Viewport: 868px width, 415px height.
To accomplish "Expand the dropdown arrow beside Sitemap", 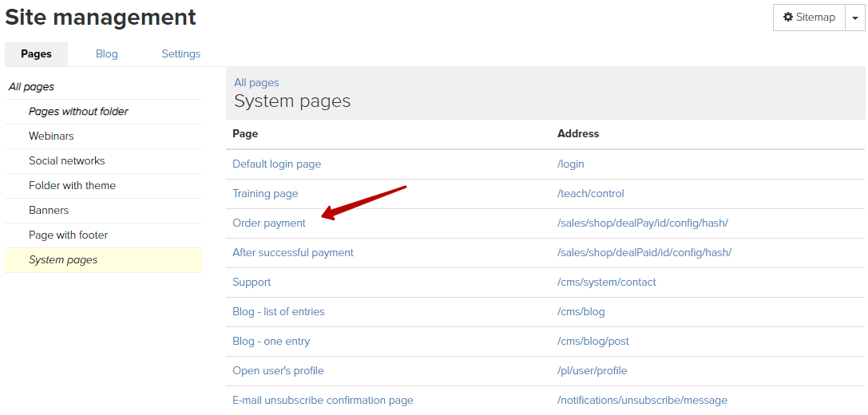I will pos(854,18).
